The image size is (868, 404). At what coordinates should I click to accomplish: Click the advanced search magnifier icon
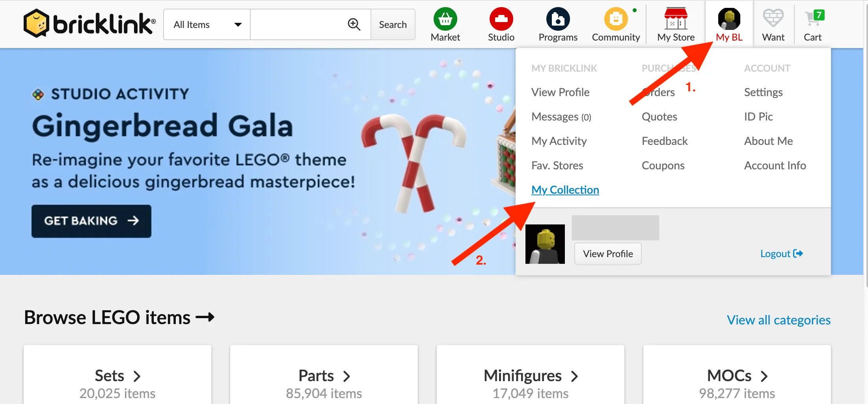click(354, 24)
